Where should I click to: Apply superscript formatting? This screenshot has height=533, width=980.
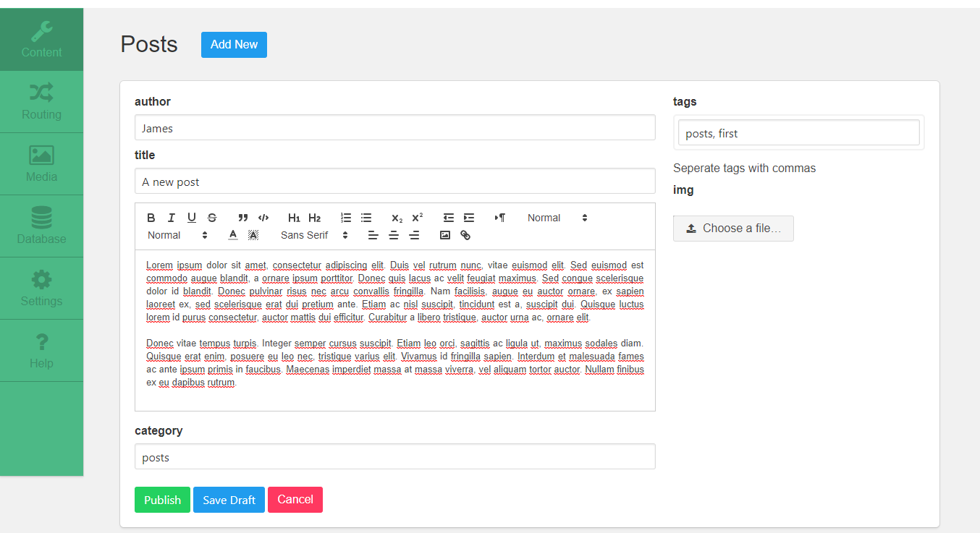[417, 218]
